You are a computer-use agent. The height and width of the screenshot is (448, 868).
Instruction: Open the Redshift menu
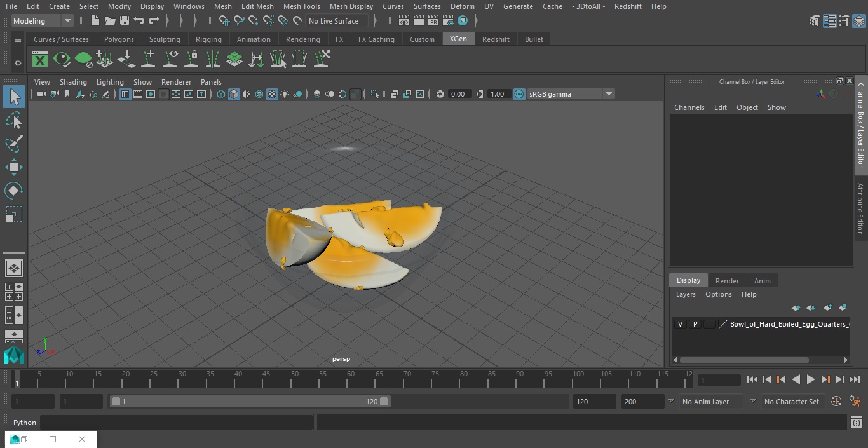[x=628, y=6]
